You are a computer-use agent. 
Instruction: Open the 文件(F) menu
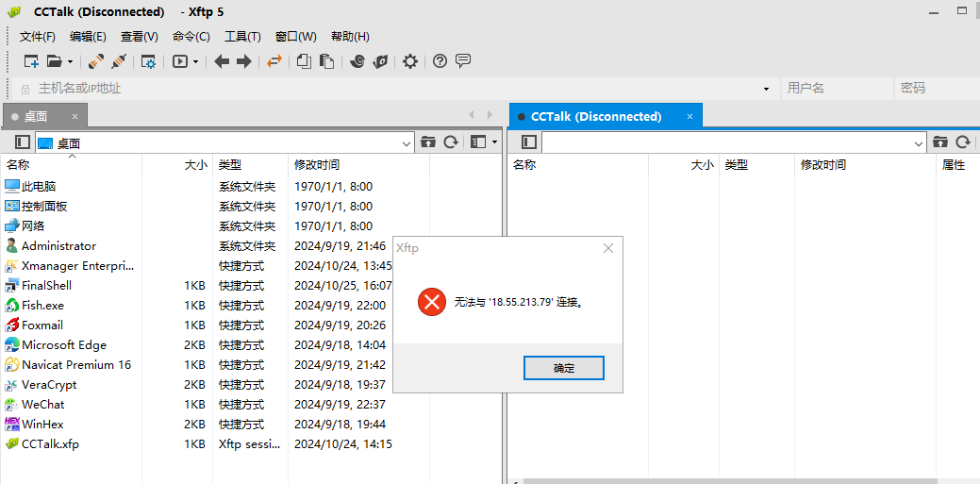[x=38, y=36]
